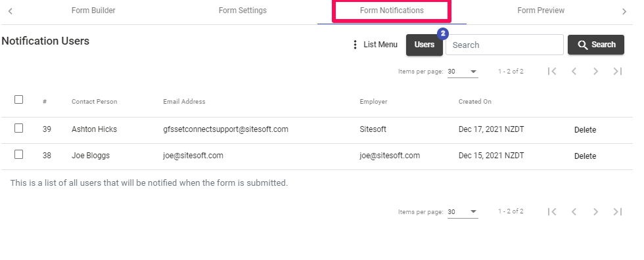Switch to the Form Preview tab
644x260 pixels.
tap(540, 11)
